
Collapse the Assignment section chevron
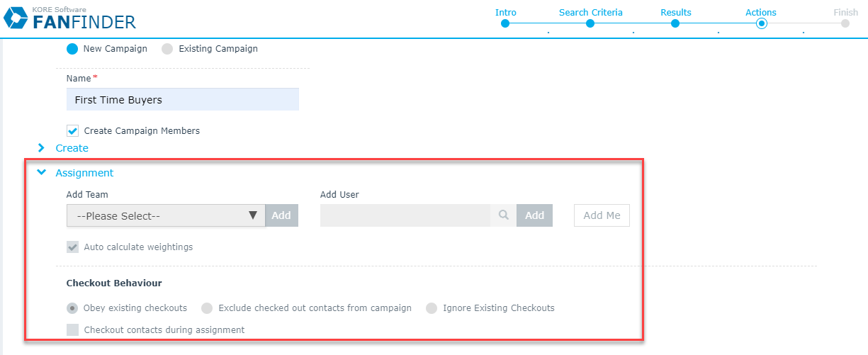41,172
